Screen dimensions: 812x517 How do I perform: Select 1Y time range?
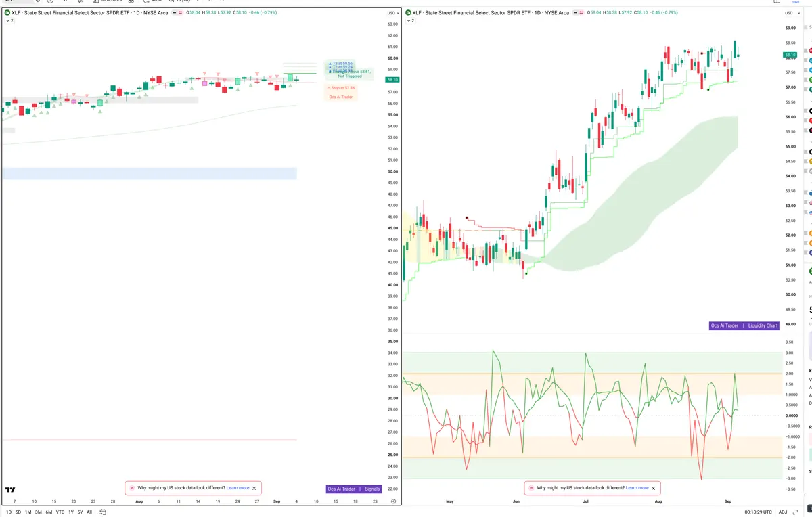[x=70, y=512]
